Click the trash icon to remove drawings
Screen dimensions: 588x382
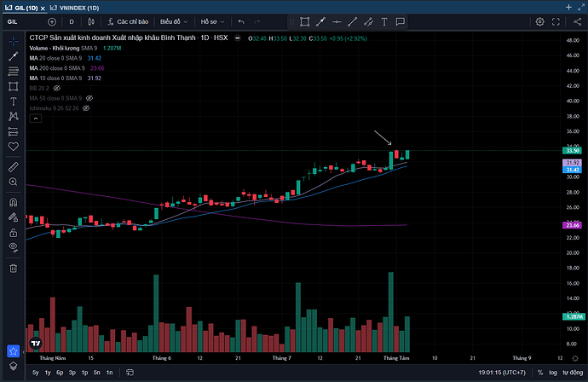point(13,268)
